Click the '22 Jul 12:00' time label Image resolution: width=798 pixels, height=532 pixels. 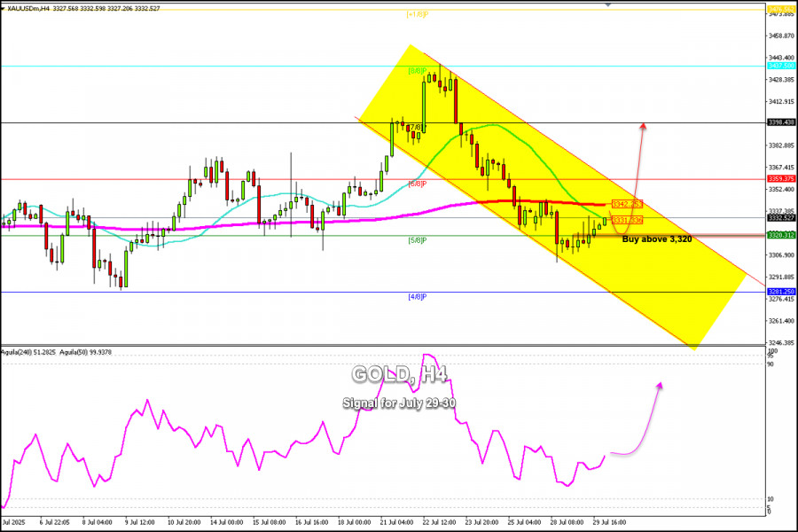439,522
